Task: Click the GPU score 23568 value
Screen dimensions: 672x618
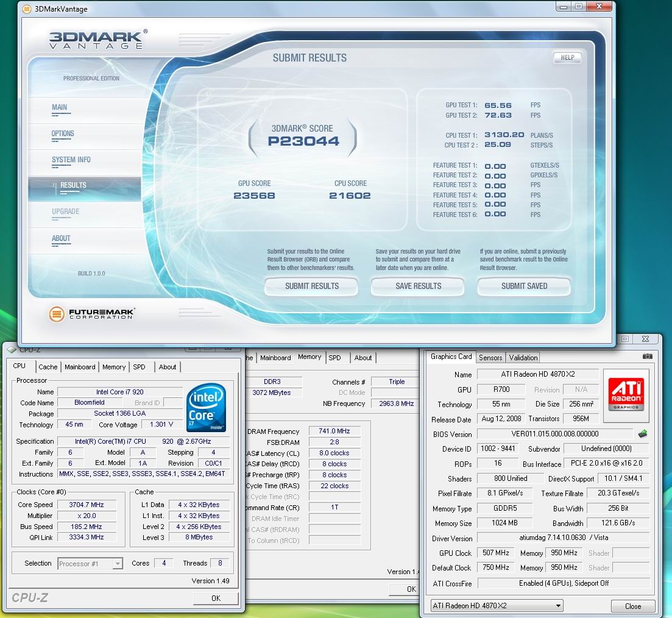Action: coord(254,196)
